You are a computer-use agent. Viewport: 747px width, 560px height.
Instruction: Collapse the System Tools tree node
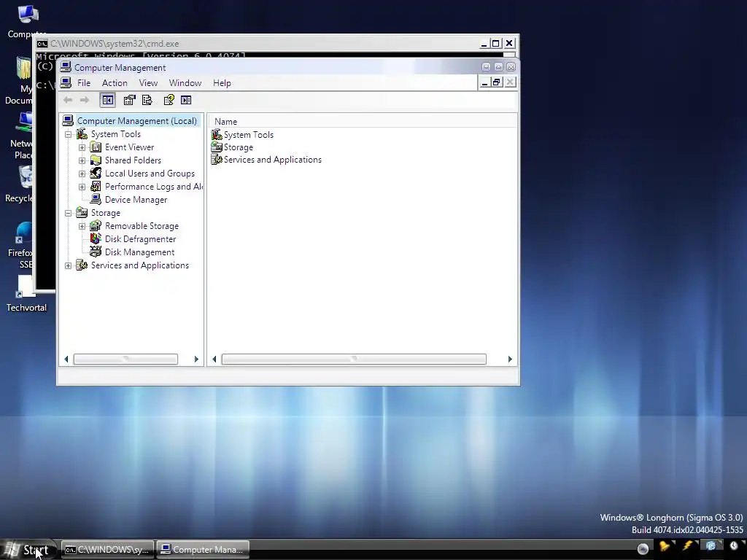coord(68,134)
